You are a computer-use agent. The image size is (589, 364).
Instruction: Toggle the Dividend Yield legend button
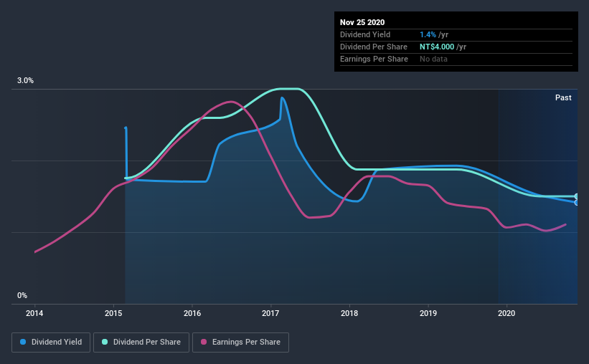click(51, 343)
